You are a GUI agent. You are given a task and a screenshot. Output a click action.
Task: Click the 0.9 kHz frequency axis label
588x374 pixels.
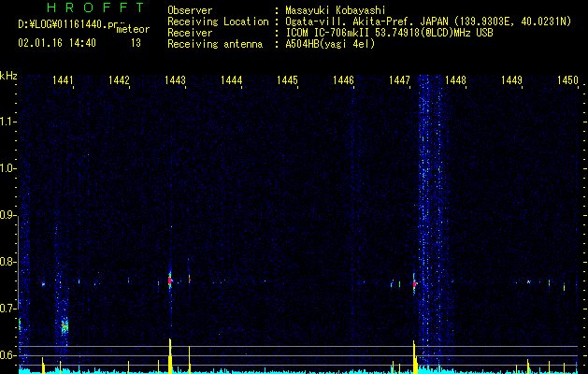[7, 215]
